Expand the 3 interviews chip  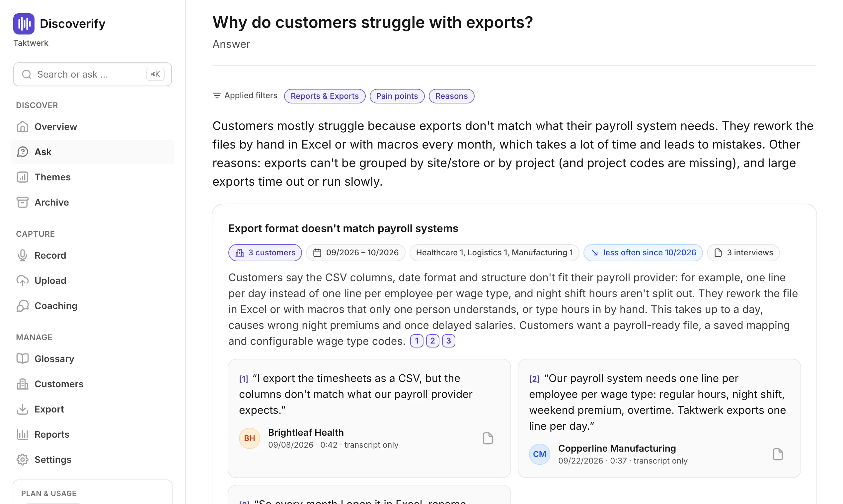pyautogui.click(x=743, y=253)
